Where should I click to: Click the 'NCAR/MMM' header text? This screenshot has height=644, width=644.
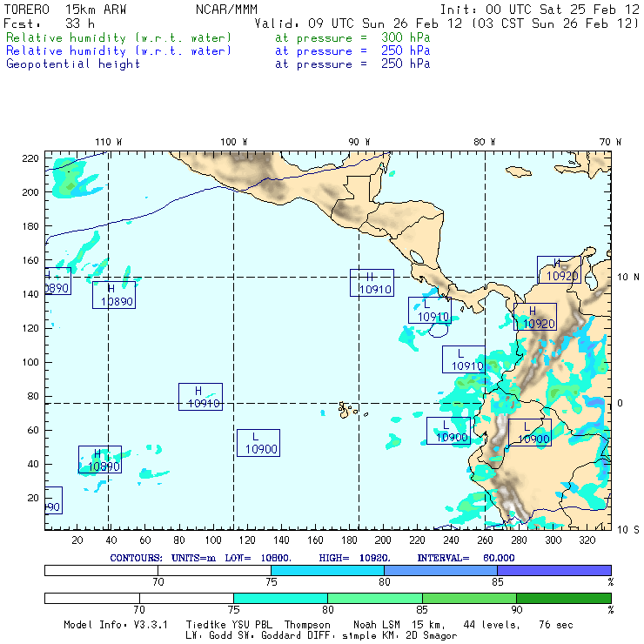coord(226,10)
